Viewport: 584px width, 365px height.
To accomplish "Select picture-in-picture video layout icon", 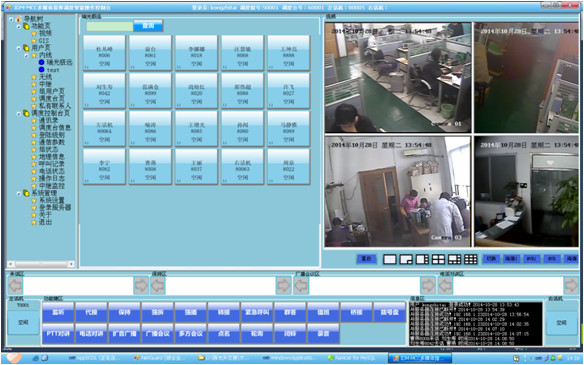I will pos(406,259).
